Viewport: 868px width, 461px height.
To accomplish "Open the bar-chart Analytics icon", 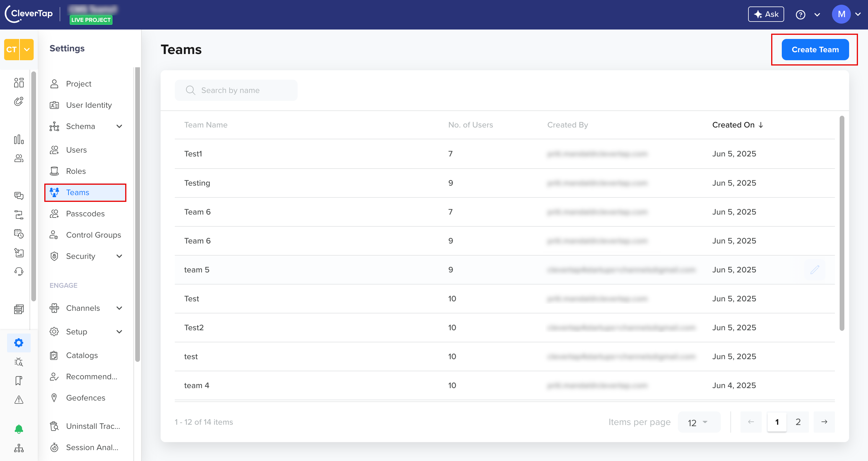I will pyautogui.click(x=19, y=139).
